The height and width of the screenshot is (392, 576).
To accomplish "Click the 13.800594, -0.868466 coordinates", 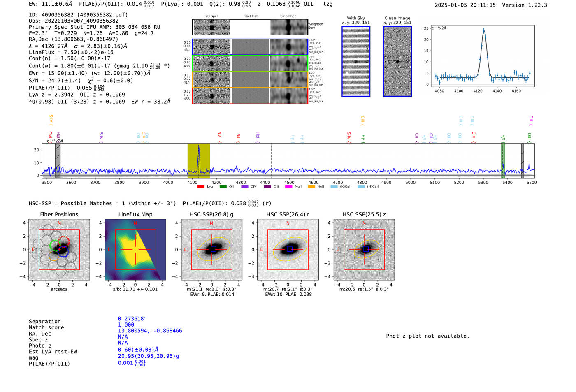I will click(150, 331).
